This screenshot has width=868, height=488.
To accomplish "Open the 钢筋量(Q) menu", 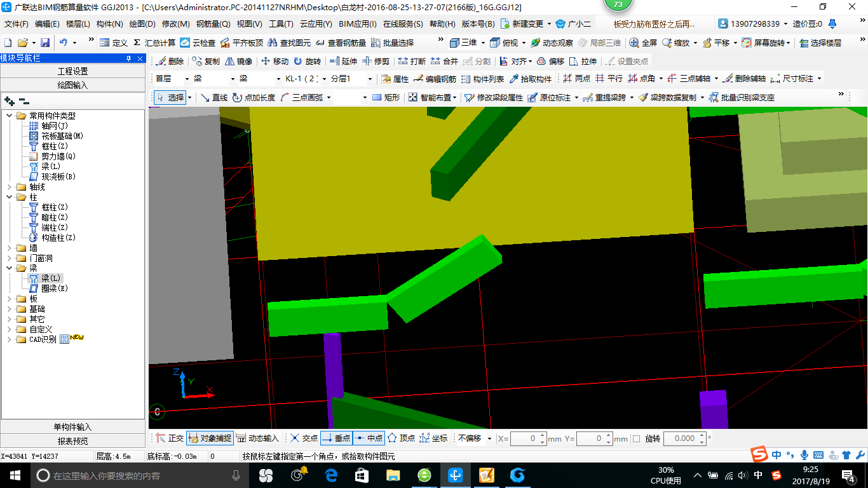I will pos(213,24).
